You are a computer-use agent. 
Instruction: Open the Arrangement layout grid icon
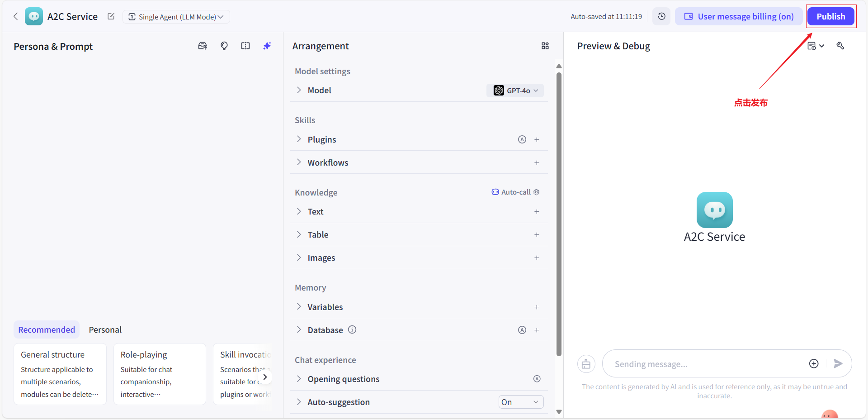pyautogui.click(x=545, y=46)
